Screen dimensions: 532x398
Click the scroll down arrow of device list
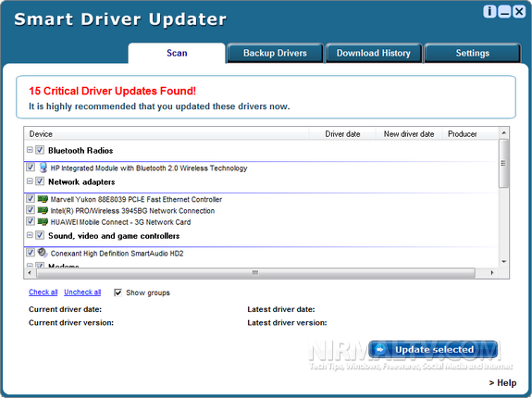pos(504,262)
